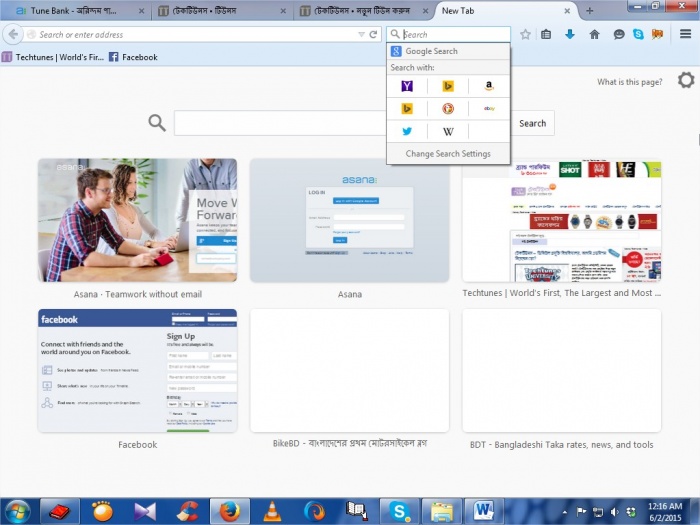The height and width of the screenshot is (525, 700).
Task: Reload the page with the refresh icon
Action: [x=373, y=34]
